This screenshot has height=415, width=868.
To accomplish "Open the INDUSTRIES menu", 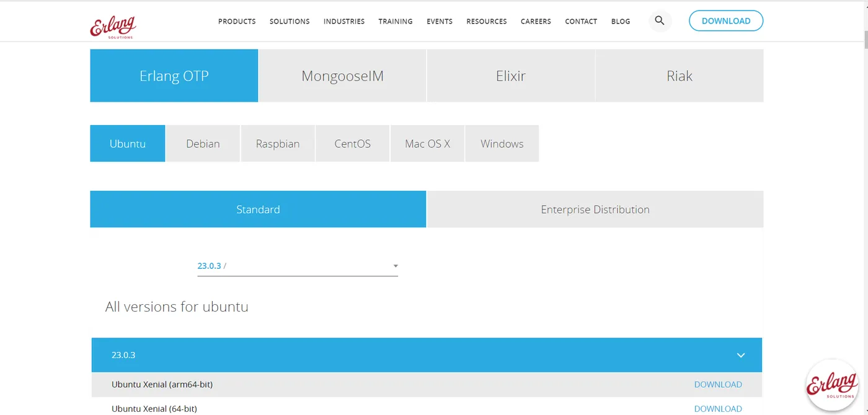I will coord(344,21).
